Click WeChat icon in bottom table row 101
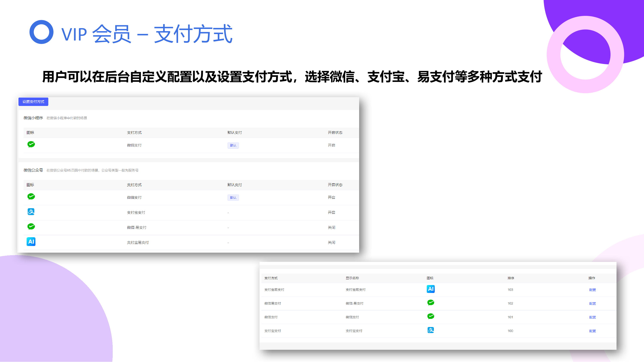This screenshot has width=644, height=362. [430, 317]
